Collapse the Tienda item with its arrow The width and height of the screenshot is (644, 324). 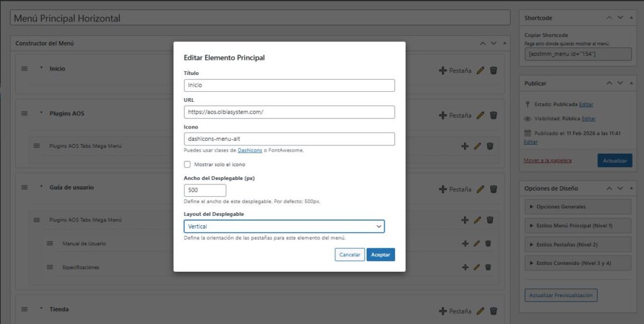42,310
